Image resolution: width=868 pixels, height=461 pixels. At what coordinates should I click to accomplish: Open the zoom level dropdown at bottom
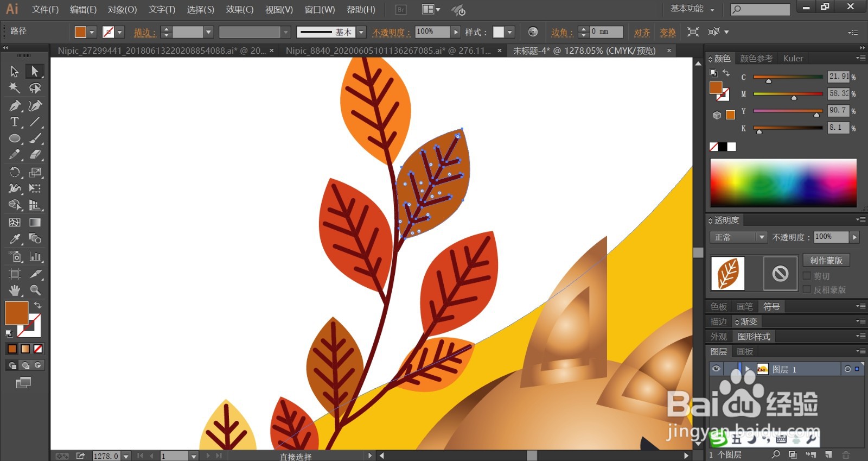(126, 456)
